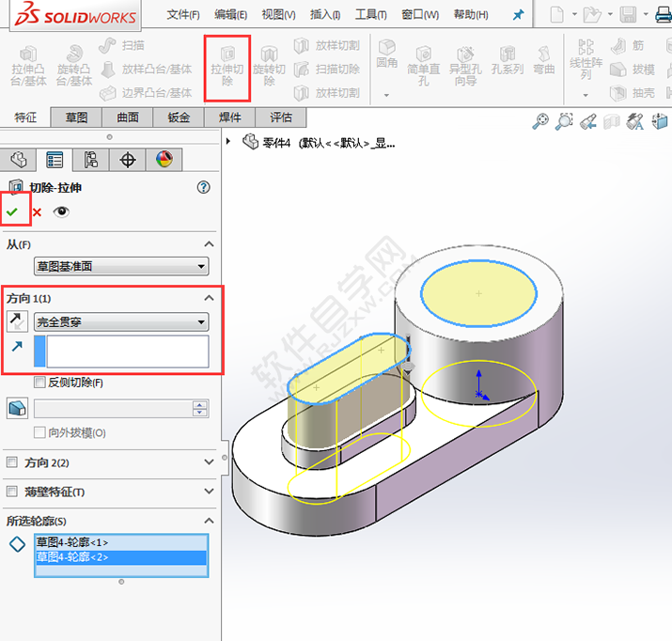Viewport: 672px width, 641px height.
Task: Select Boundary Boss/Base (边界凸台/基体) tool
Action: (146, 92)
